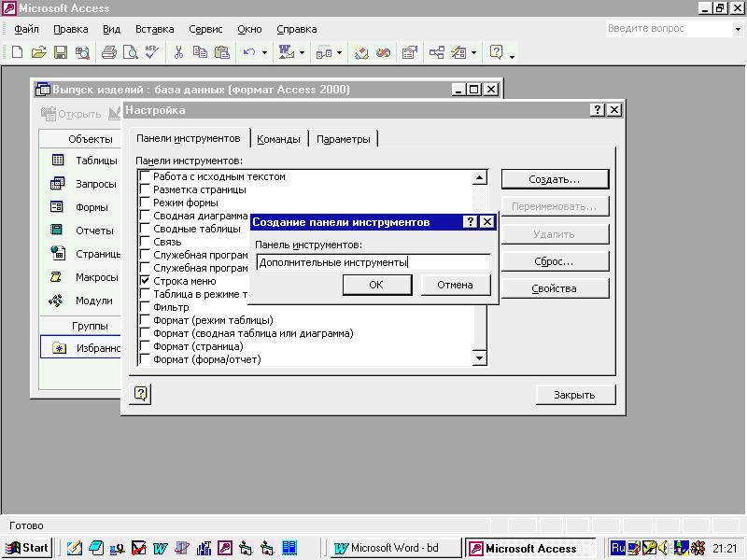Viewport: 747px width, 560px height.
Task: Click the volume speaker tray icon
Action: [x=664, y=548]
